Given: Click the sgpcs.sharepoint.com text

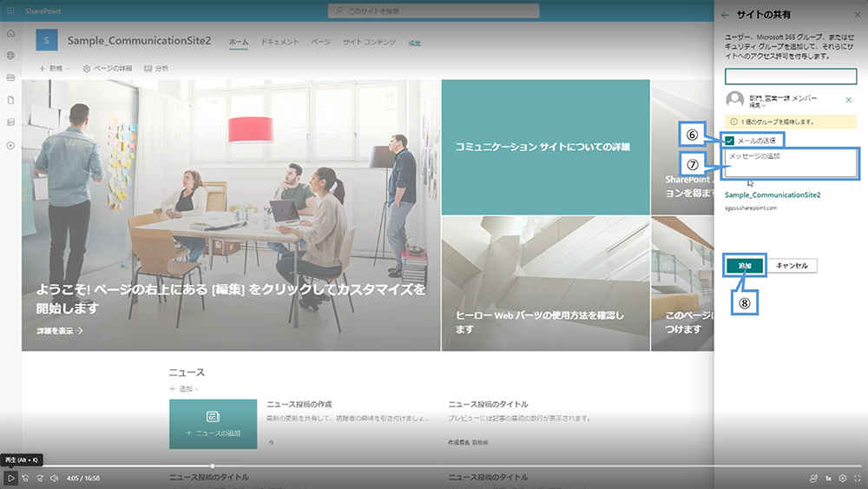Looking at the screenshot, I should click(751, 208).
